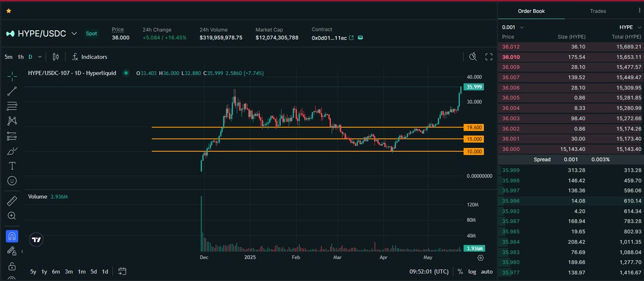Select the ruler measure tool
The image size is (644, 281).
pos(12,201)
